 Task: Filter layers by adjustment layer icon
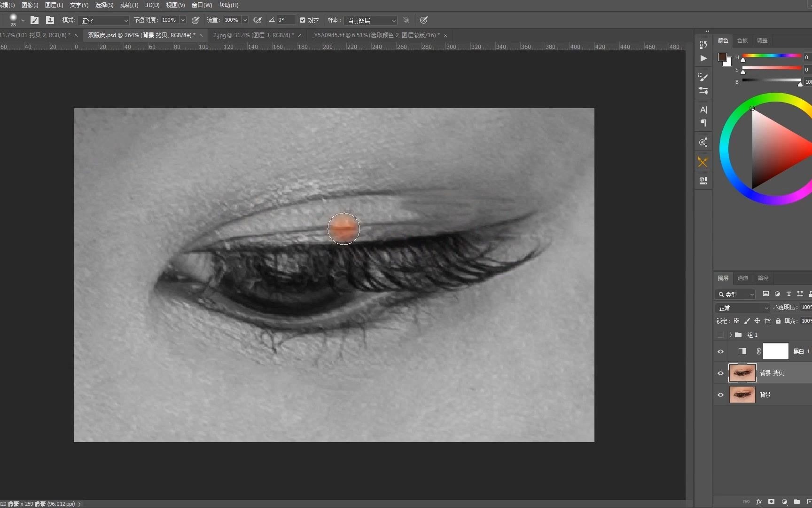click(x=777, y=294)
